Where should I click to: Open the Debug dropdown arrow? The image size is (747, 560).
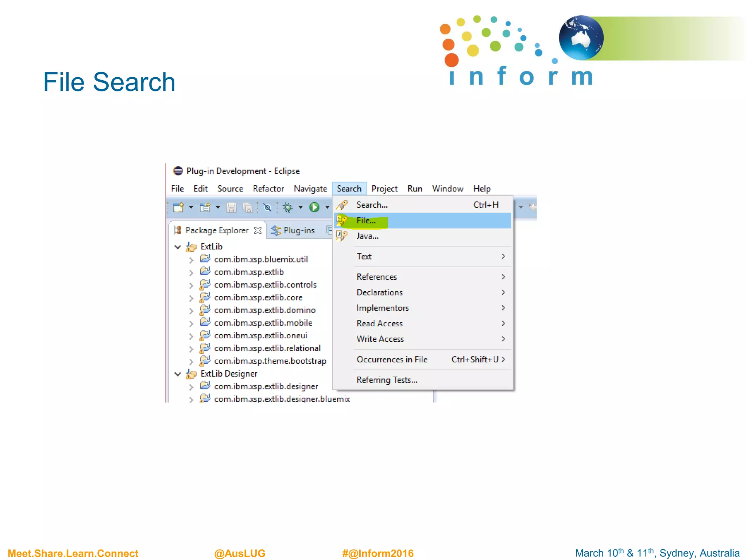point(301,207)
